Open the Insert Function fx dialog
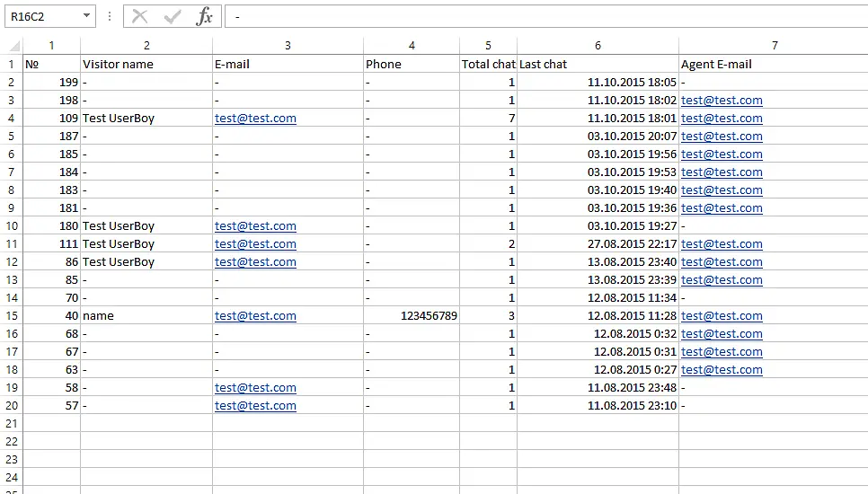 pos(205,16)
